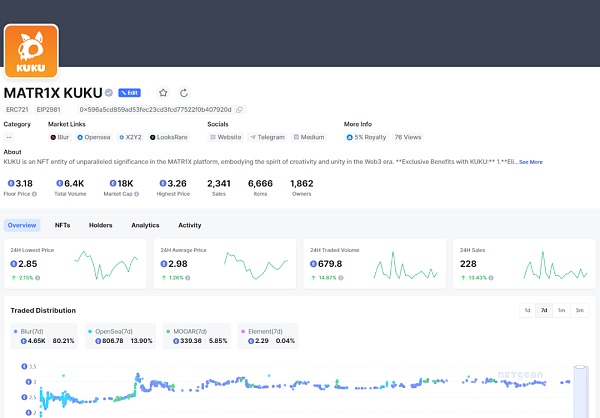Toggle the MOOAR(7d) legend series
The height and width of the screenshot is (418, 600).
pyautogui.click(x=197, y=336)
